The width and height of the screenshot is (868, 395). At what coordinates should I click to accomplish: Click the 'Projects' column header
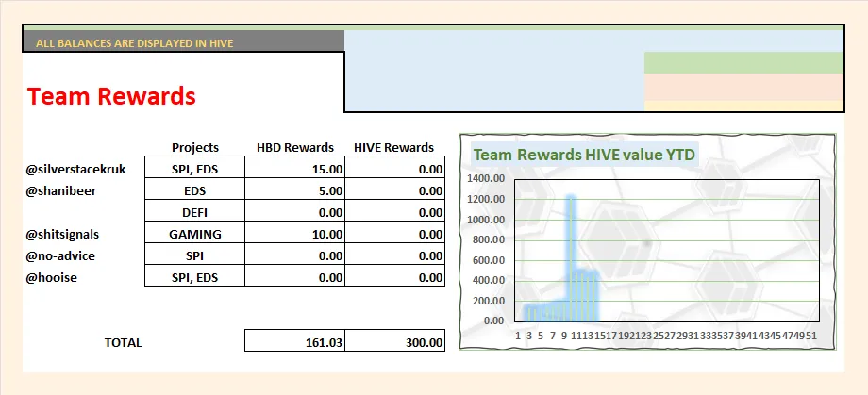[195, 148]
